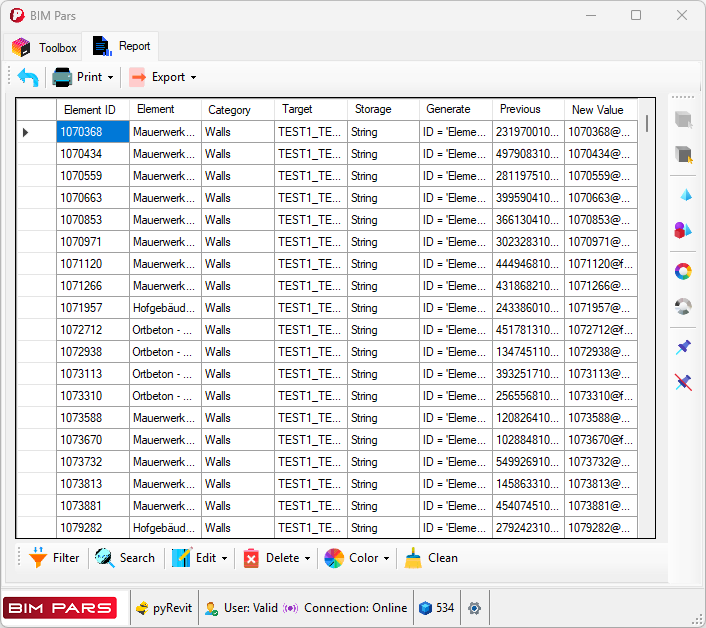The width and height of the screenshot is (706, 628).
Task: Click String cell in row 1073113
Action: pyautogui.click(x=383, y=374)
